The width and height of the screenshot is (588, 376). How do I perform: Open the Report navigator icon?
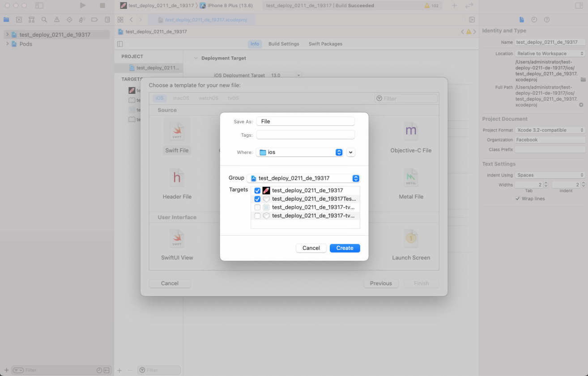tap(107, 20)
